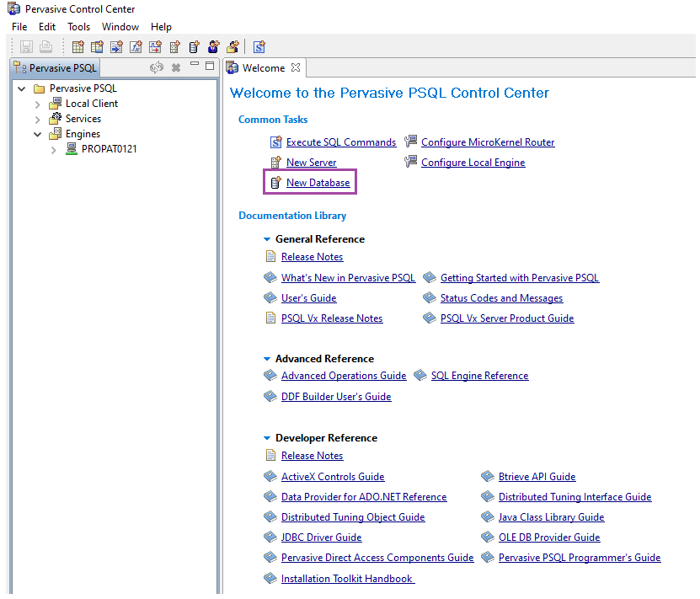Click the New Database link

coord(318,183)
